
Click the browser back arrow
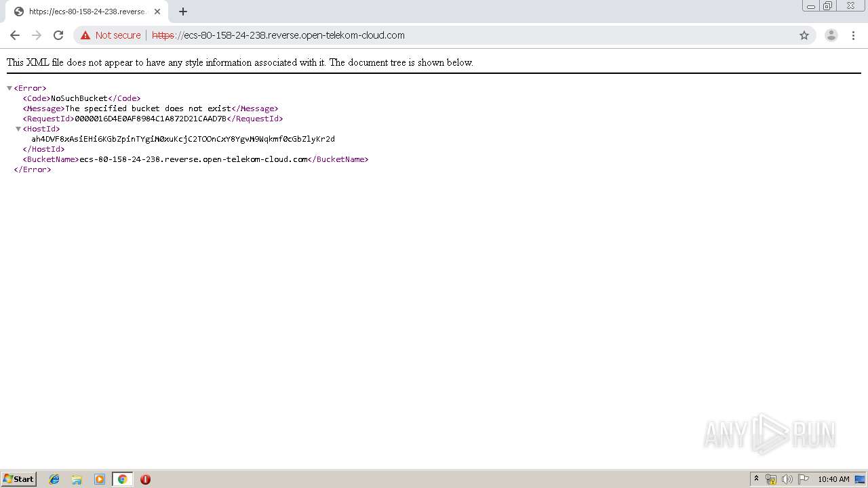coord(15,35)
